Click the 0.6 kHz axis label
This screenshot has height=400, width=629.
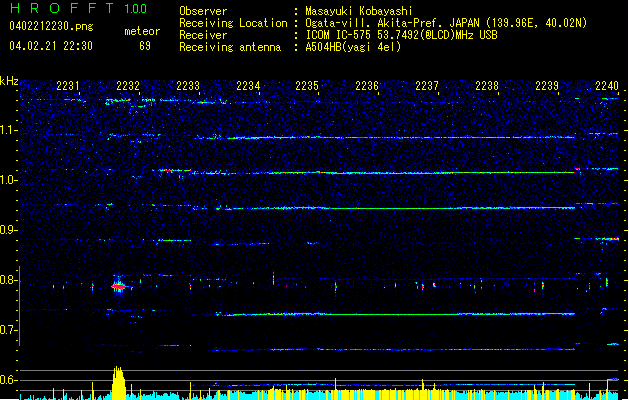click(x=9, y=380)
